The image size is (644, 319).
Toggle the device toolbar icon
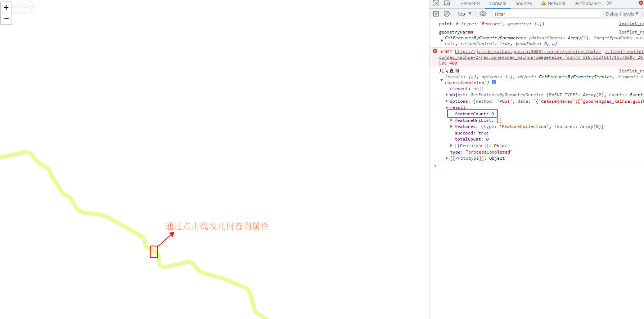point(447,3)
